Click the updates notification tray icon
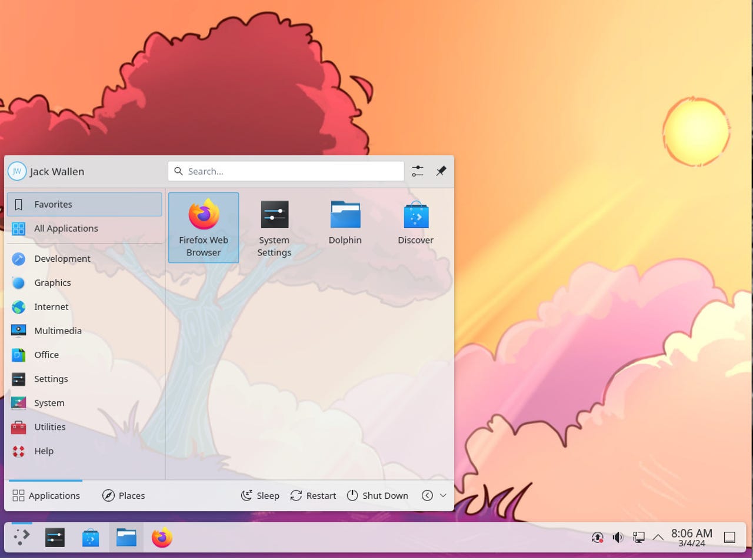753x560 pixels. (597, 537)
